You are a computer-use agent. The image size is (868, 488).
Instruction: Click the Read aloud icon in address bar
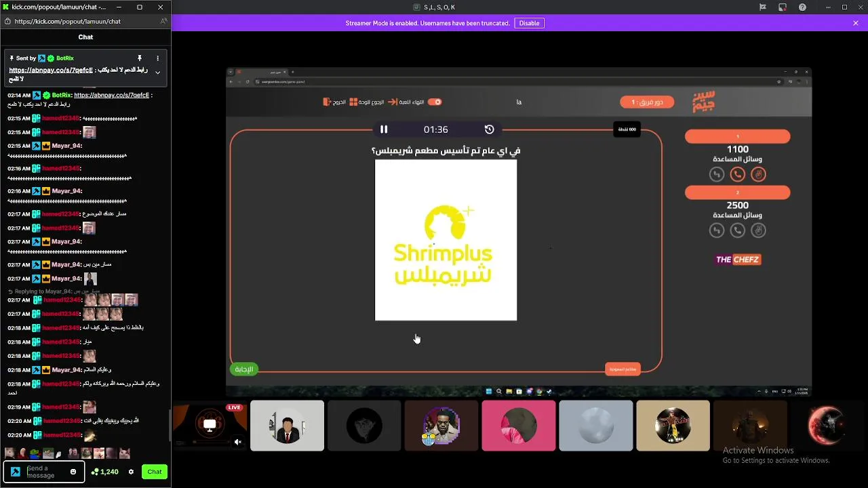[163, 21]
